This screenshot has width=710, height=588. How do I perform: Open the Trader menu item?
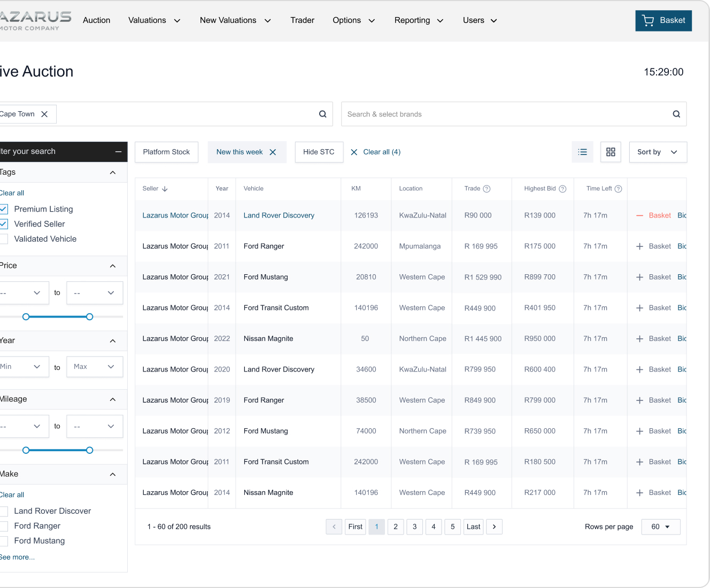click(302, 20)
